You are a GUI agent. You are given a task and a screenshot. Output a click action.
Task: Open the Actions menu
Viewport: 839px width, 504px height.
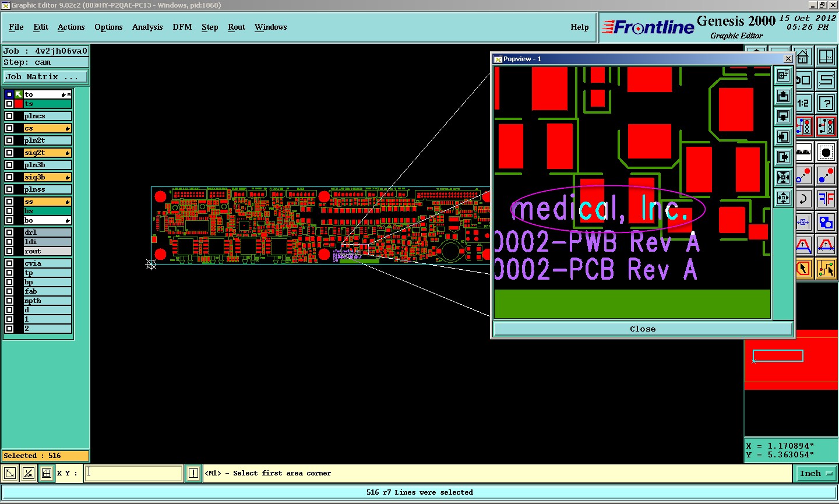[71, 27]
